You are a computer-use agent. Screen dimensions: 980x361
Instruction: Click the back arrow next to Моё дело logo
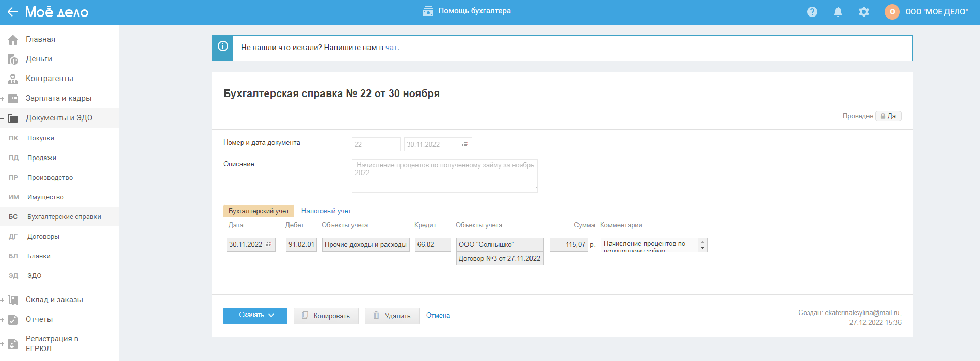coord(12,12)
